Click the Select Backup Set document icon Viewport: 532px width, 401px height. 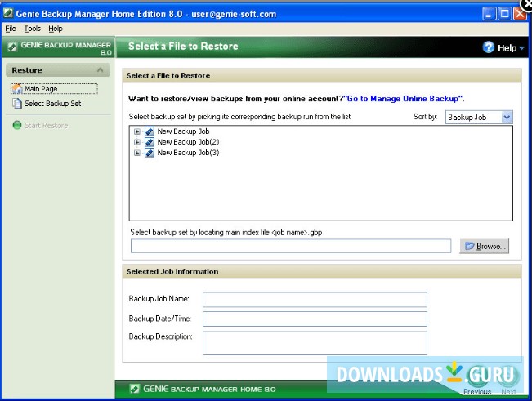click(17, 104)
